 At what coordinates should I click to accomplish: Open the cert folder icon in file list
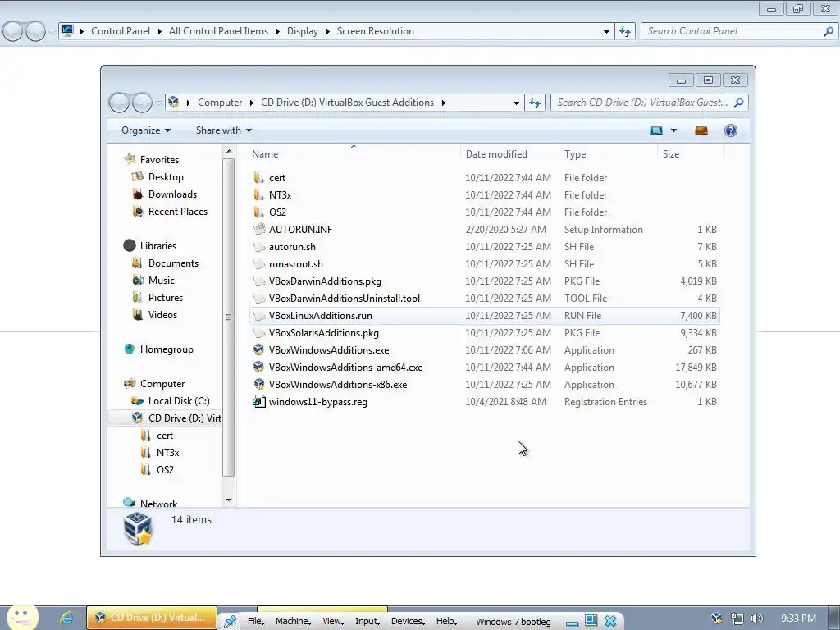pos(258,178)
